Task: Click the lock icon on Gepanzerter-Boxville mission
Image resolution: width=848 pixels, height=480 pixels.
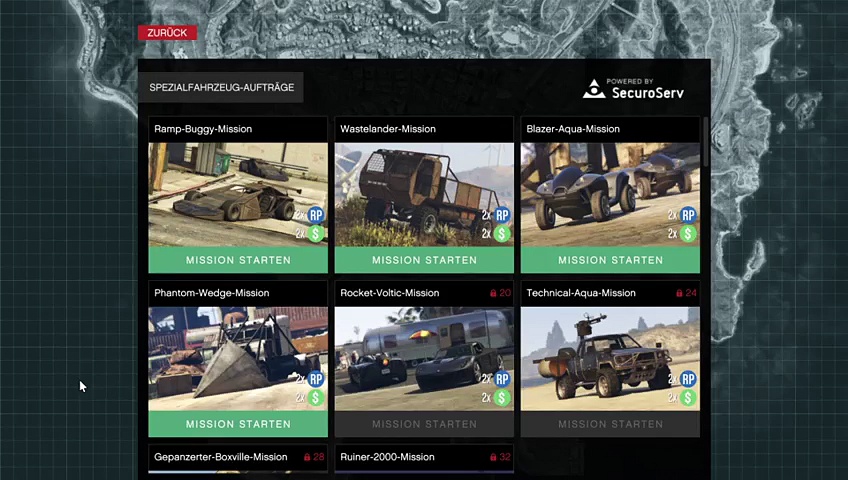Action: 307,457
